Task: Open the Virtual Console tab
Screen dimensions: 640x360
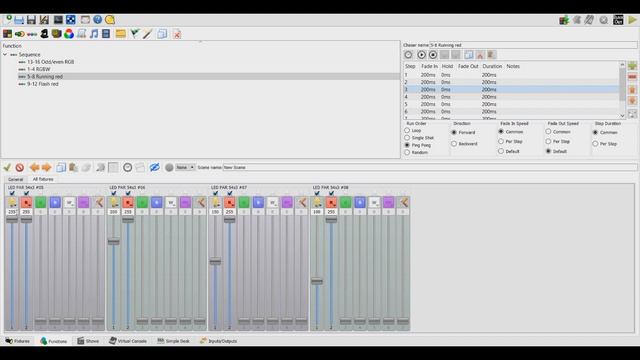Action: coord(128,341)
